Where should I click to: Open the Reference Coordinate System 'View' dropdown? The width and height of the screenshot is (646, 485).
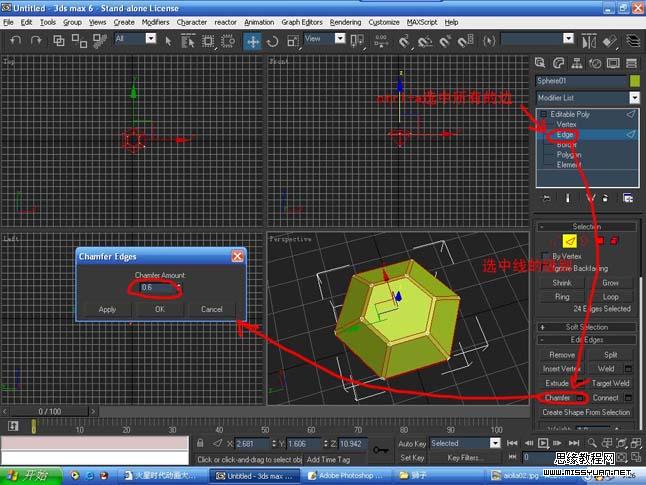pos(340,39)
